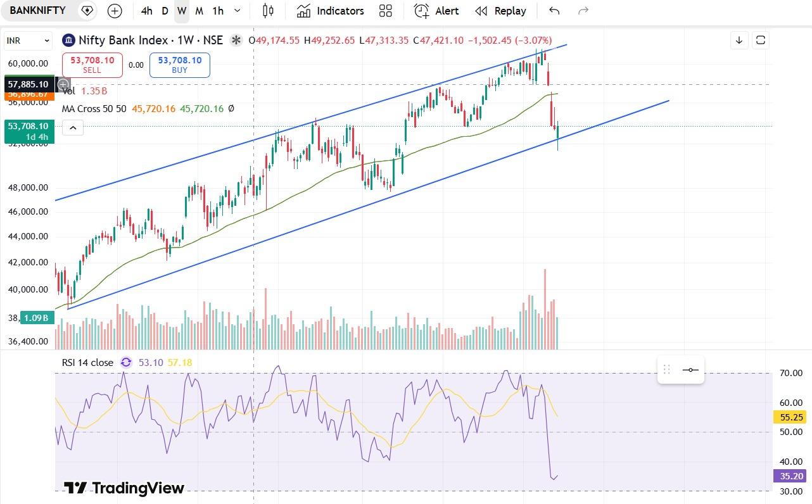812x504 pixels.
Task: Click the 42,000.00 price scale label
Action: click(28, 262)
